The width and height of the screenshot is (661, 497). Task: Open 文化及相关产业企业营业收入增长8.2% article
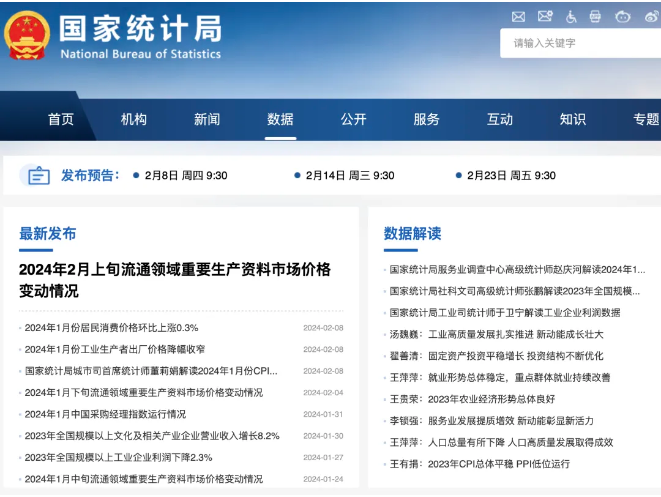coord(152,436)
